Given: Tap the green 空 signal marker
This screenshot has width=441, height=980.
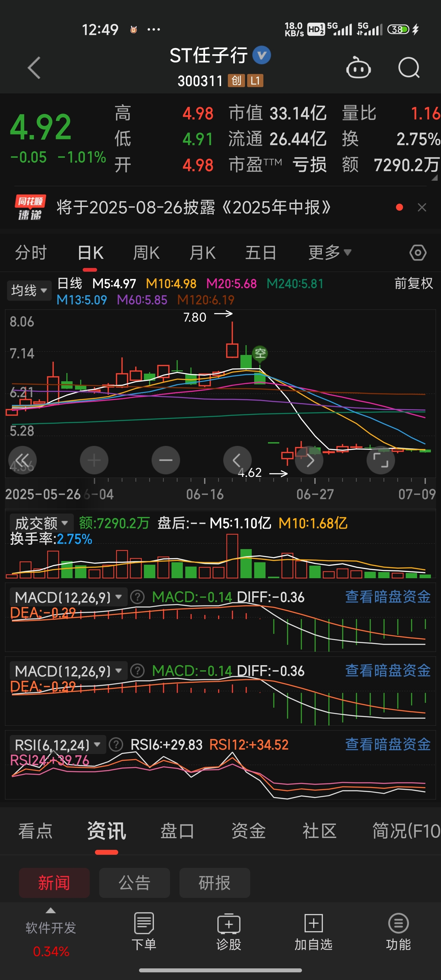Looking at the screenshot, I should [x=260, y=353].
